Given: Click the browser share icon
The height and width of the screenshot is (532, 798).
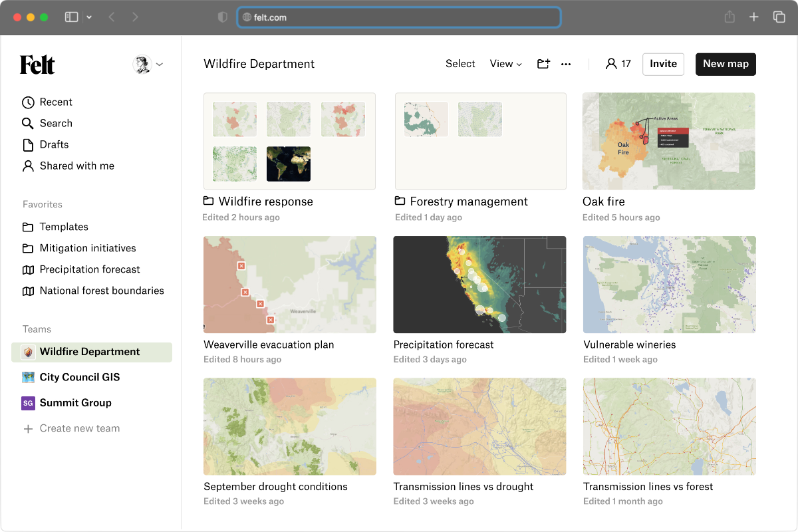Looking at the screenshot, I should coord(730,17).
